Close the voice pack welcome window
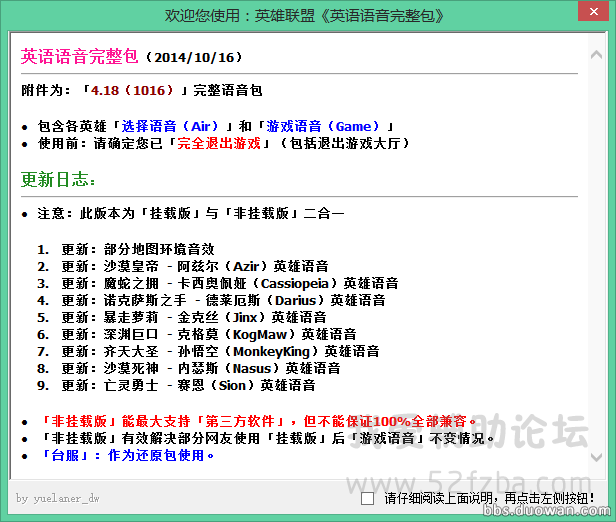Viewport: 616px width, 522px height. pyautogui.click(x=591, y=17)
